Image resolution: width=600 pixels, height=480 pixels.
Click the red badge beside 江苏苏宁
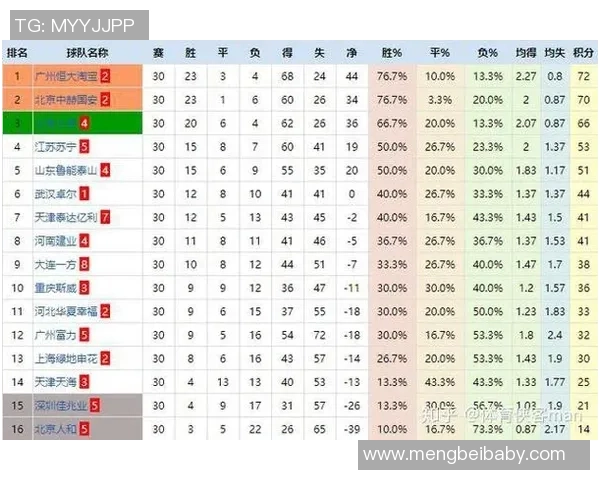pyautogui.click(x=85, y=147)
